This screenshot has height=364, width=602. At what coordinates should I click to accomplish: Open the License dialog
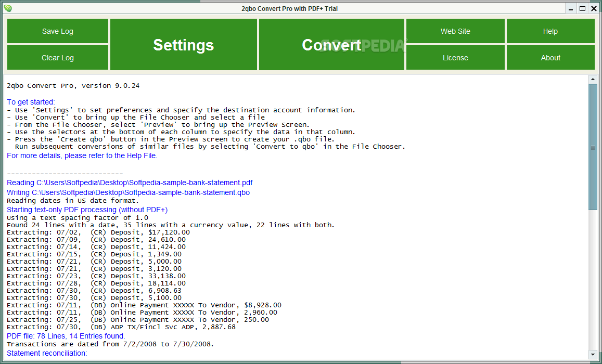tap(455, 58)
